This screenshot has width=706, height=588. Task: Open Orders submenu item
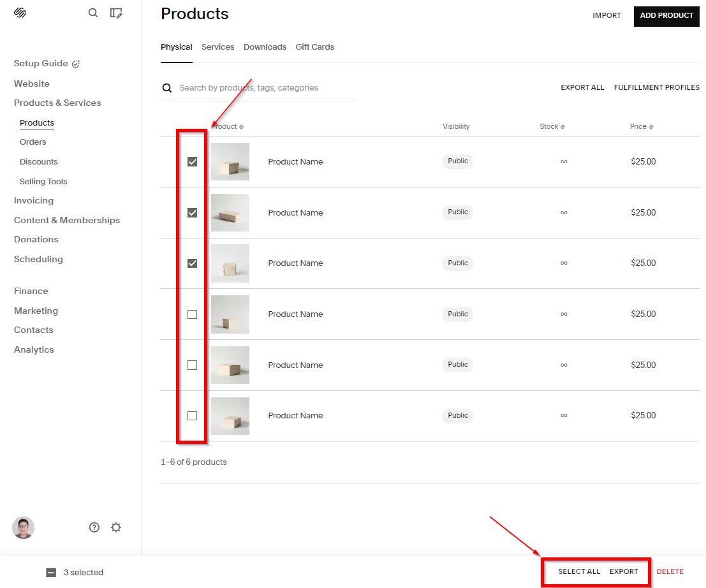pyautogui.click(x=33, y=142)
